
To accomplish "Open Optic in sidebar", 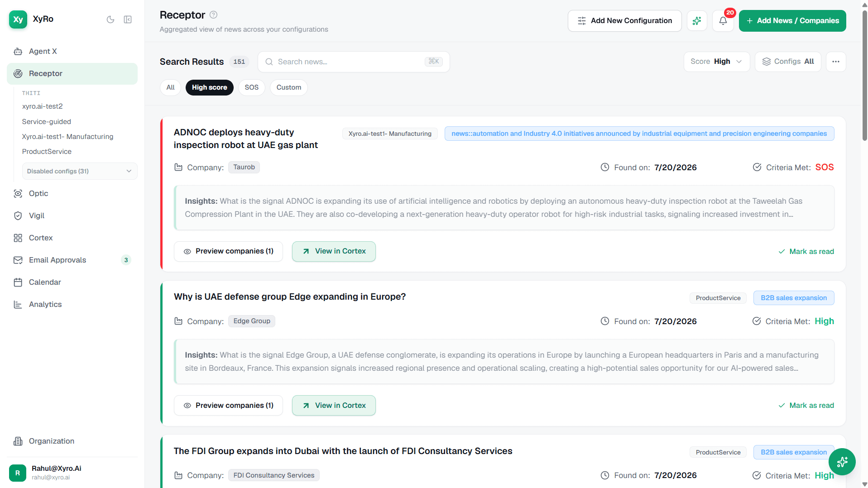I will coord(72,193).
